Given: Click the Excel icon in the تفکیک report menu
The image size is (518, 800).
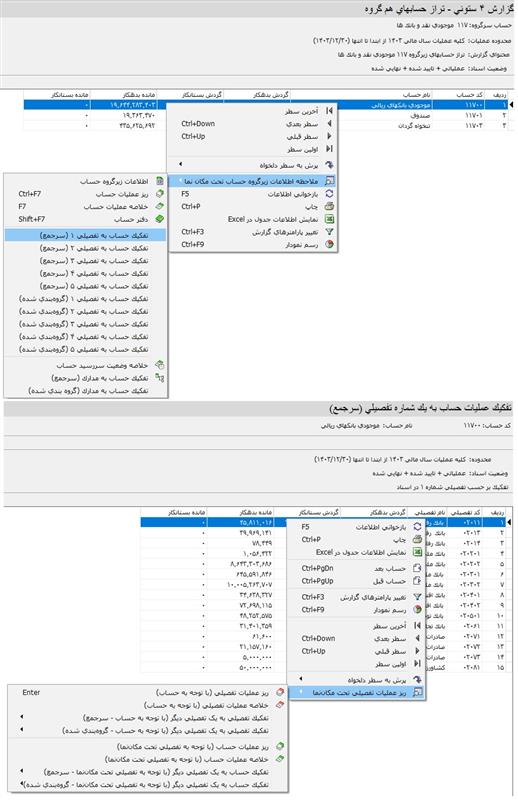Looking at the screenshot, I should point(417,552).
